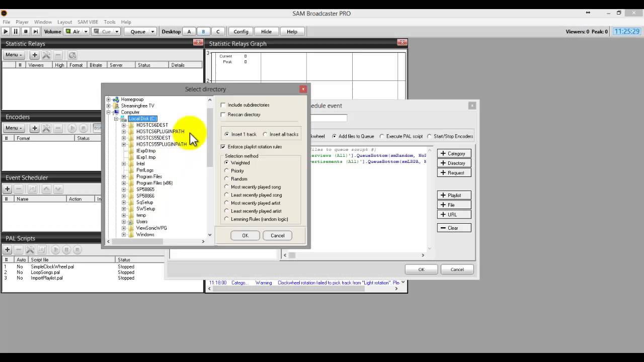Click the Stop button in the main toolbar
Viewport: 644px width, 362px height.
26,31
